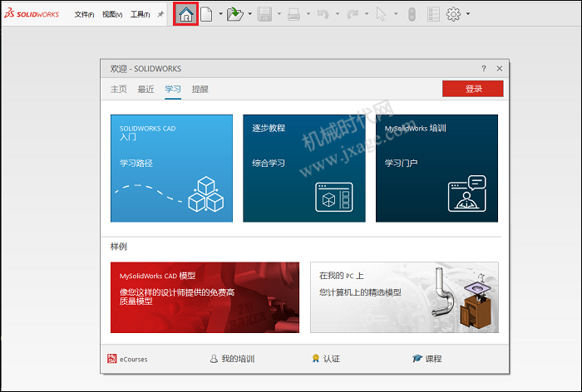
Task: Open the 视图(V) menu
Action: (x=112, y=14)
